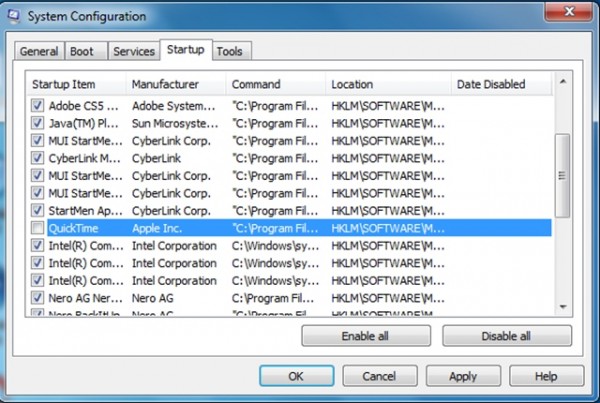Click the Apply button

pos(462,377)
